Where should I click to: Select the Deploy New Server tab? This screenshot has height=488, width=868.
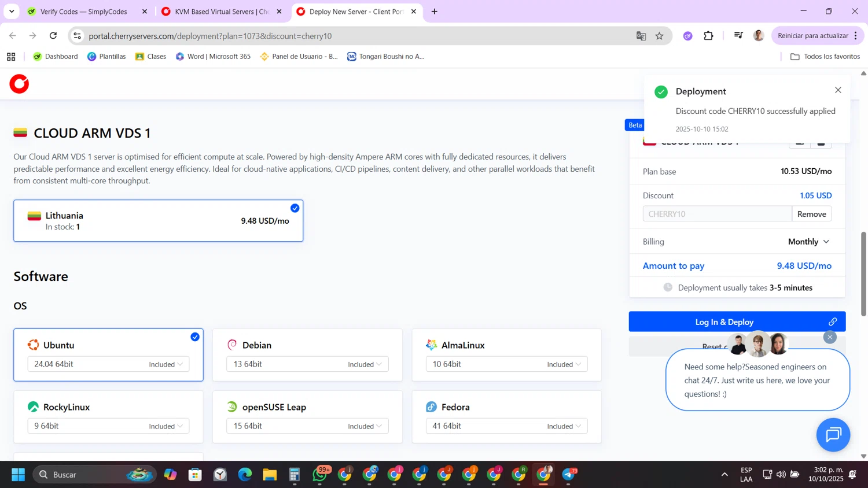coord(357,12)
